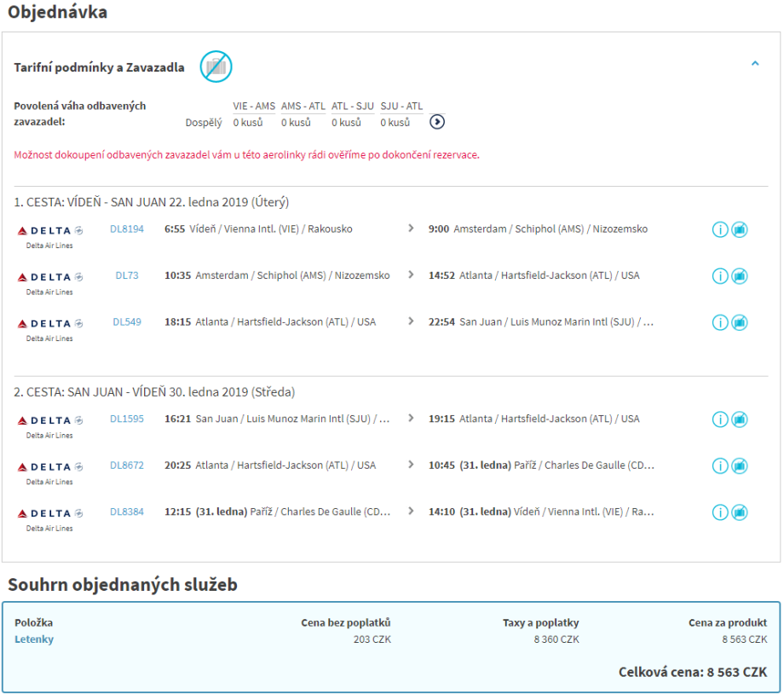
Task: Open flight number link DL8672
Action: pyautogui.click(x=127, y=466)
